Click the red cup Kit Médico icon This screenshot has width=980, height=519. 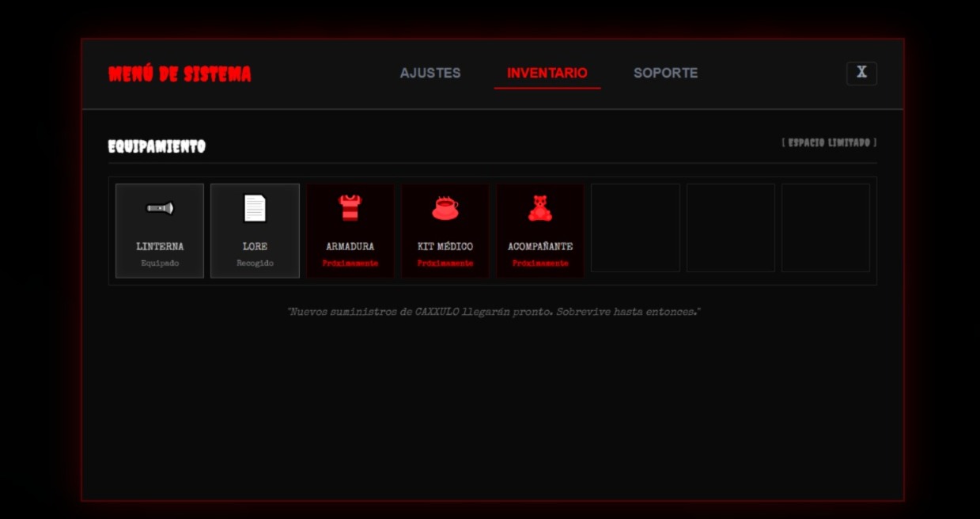click(x=445, y=208)
